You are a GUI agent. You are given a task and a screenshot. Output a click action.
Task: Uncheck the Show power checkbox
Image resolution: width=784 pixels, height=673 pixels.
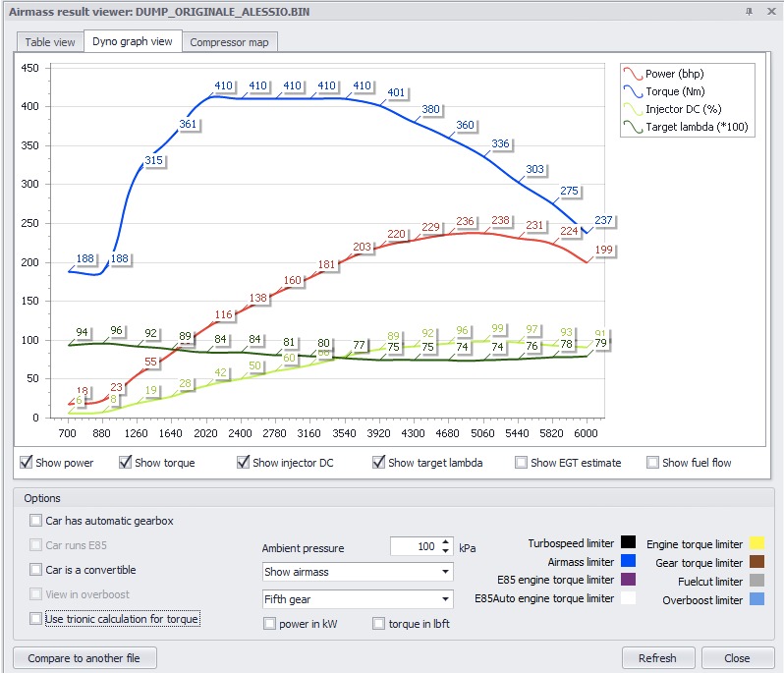pos(26,463)
